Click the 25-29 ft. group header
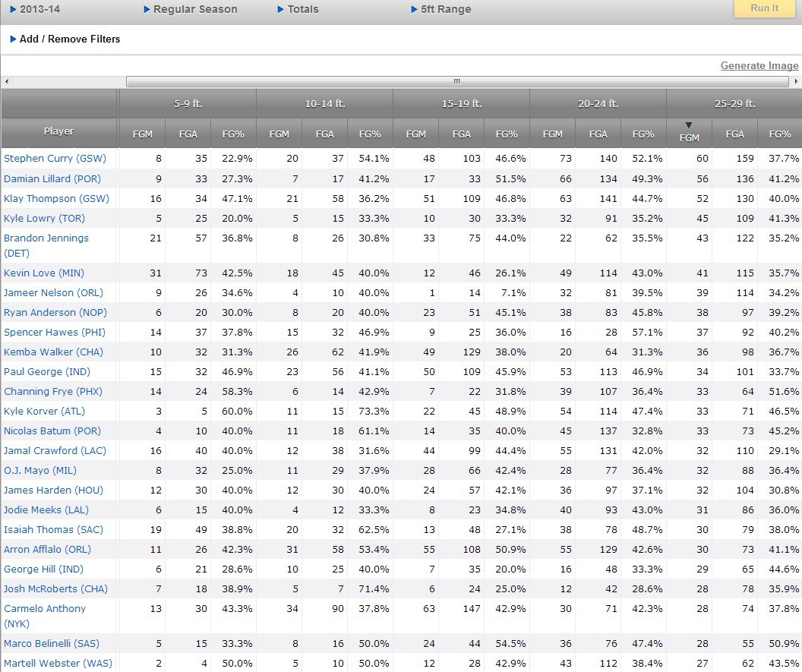 (734, 104)
